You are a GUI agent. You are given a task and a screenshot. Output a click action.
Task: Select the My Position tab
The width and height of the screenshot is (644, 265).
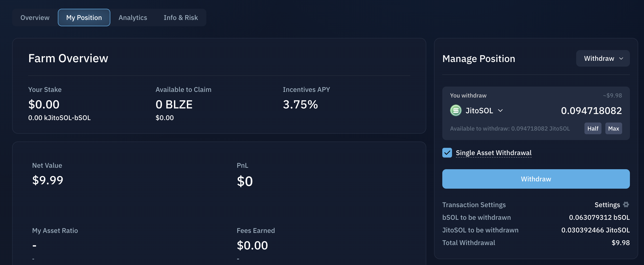coord(84,18)
